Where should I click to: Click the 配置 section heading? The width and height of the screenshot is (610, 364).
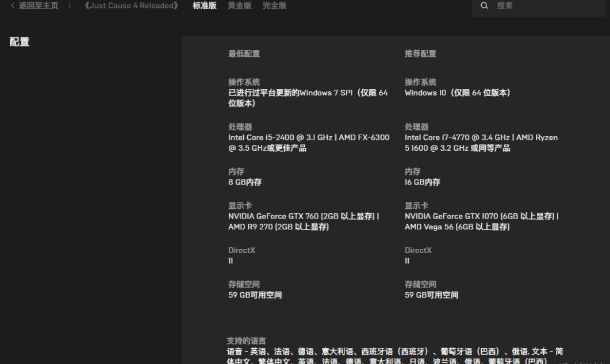(20, 41)
